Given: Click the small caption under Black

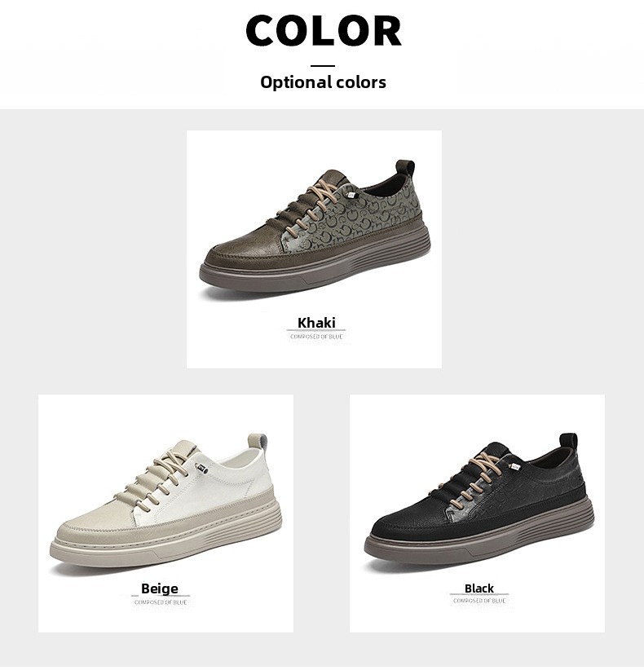Looking at the screenshot, I should (479, 601).
